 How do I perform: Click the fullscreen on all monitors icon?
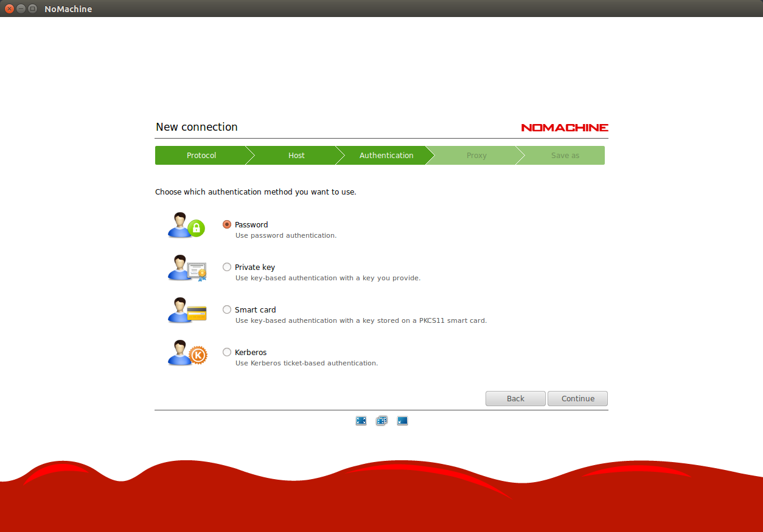pos(381,420)
